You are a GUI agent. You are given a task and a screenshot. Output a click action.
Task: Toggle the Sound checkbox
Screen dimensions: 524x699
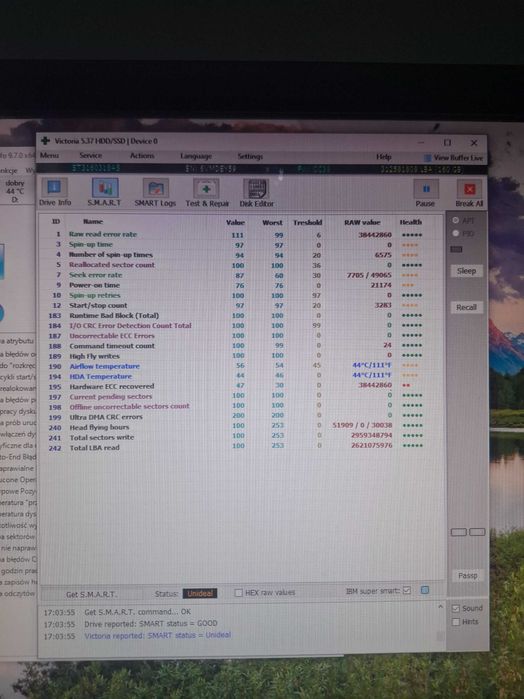[x=456, y=609]
